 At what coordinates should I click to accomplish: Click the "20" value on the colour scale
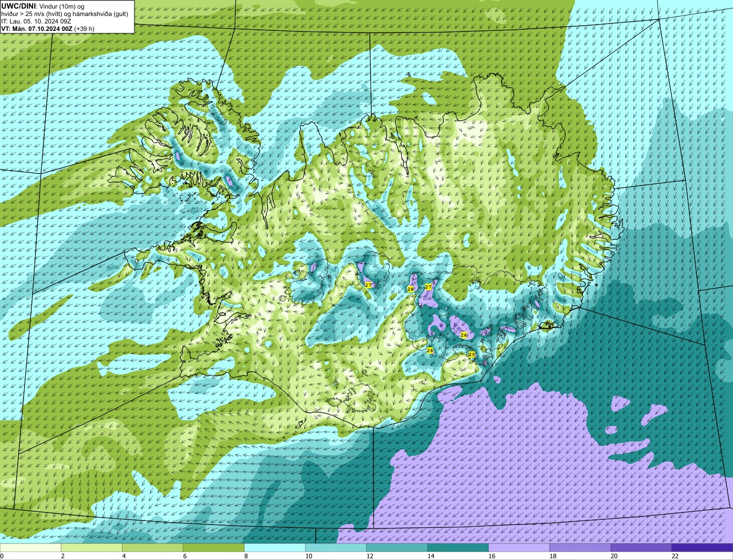point(614,556)
